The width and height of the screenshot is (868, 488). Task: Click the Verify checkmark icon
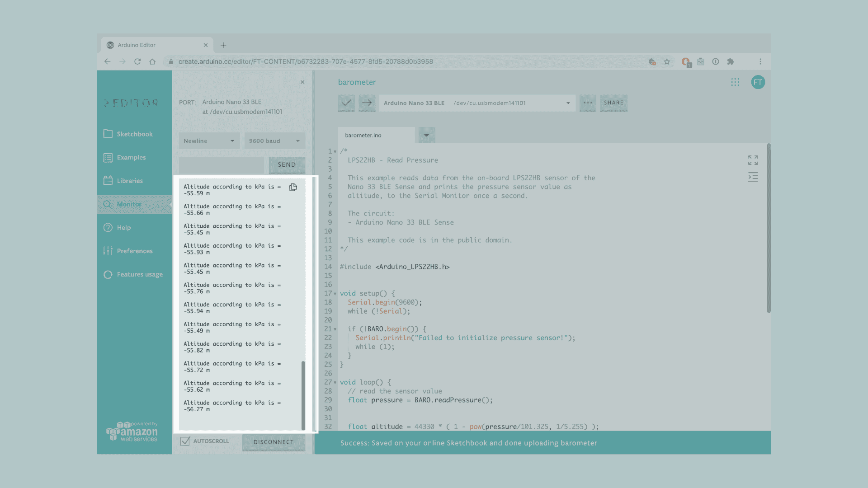click(x=346, y=103)
